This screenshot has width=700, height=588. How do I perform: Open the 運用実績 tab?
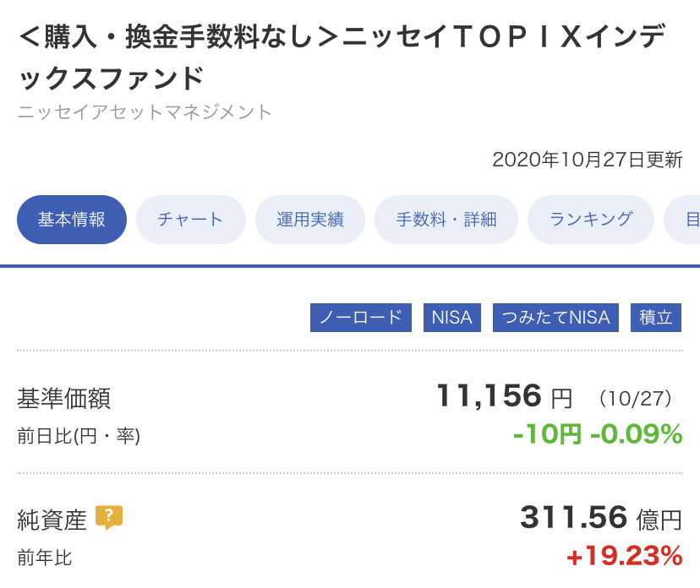[309, 220]
